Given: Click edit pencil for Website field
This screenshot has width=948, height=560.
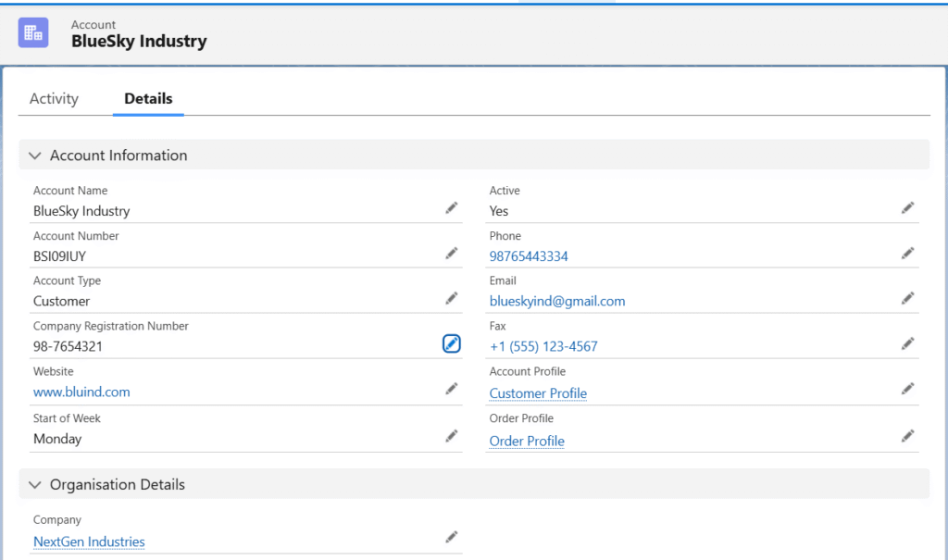Looking at the screenshot, I should (451, 389).
